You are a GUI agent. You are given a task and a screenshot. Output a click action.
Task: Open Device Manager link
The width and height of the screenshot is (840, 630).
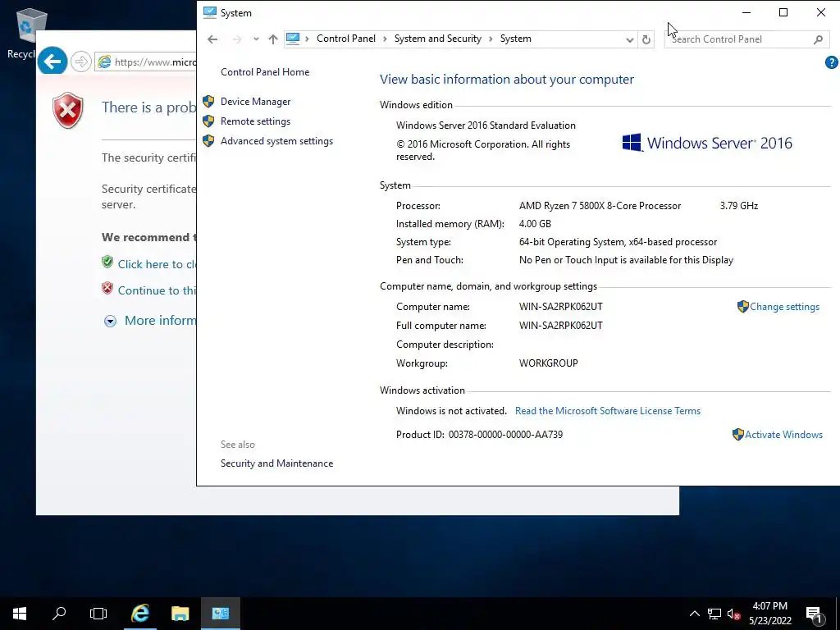256,102
